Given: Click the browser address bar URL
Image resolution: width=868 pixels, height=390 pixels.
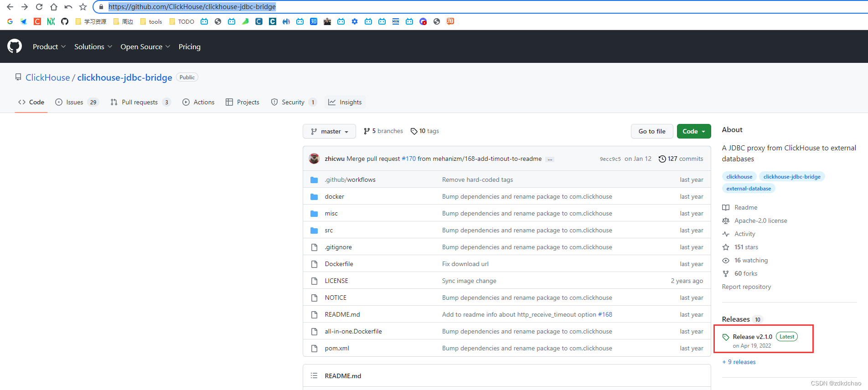Looking at the screenshot, I should (192, 7).
